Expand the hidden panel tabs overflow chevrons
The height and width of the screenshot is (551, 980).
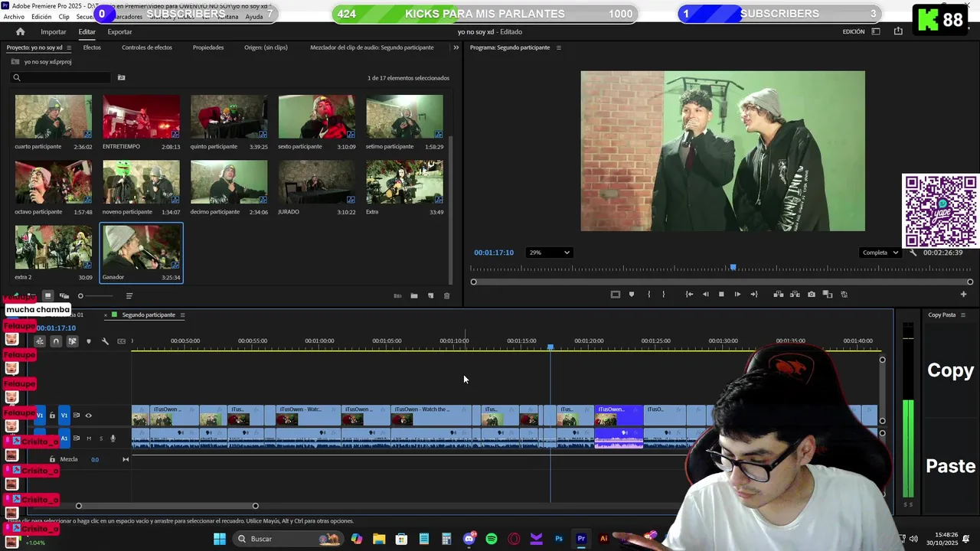(456, 47)
